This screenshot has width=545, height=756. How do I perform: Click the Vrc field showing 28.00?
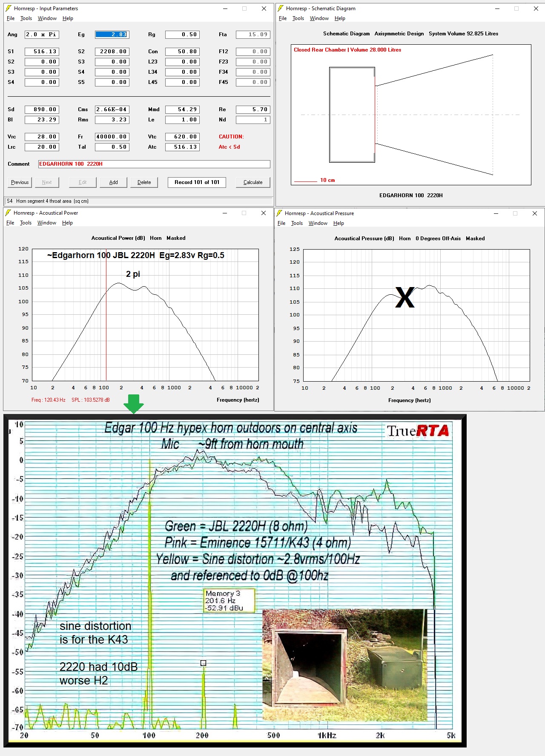click(x=42, y=137)
